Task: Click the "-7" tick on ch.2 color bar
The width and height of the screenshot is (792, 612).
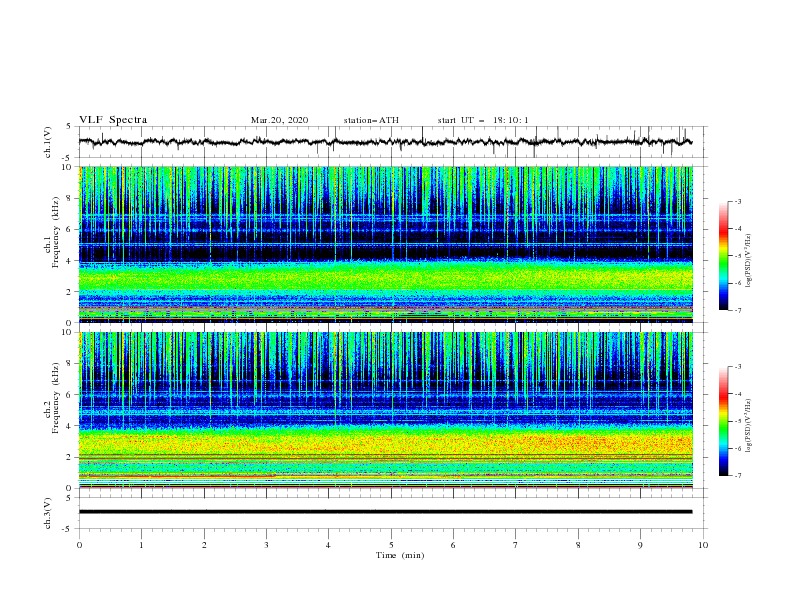Action: click(x=738, y=476)
